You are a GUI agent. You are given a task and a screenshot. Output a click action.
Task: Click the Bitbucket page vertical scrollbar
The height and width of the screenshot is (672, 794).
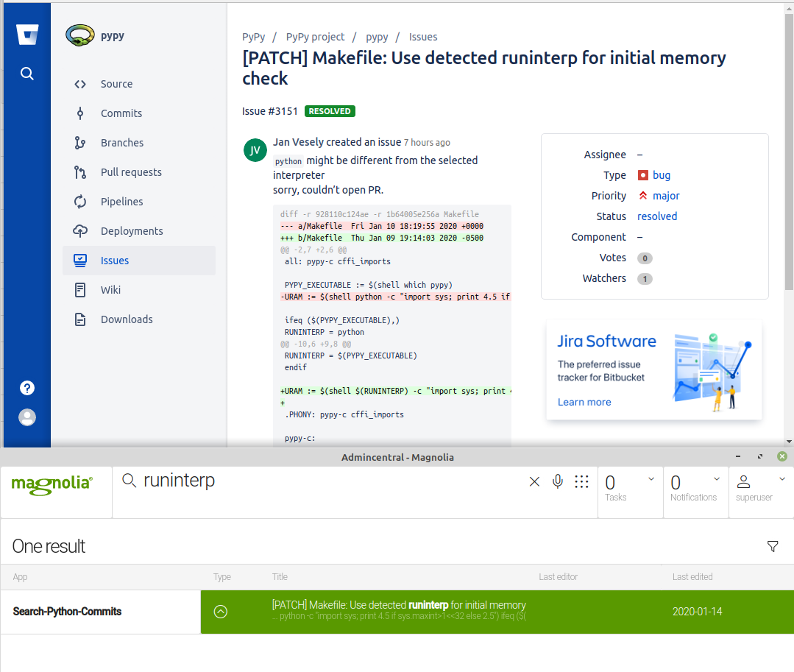click(x=789, y=152)
